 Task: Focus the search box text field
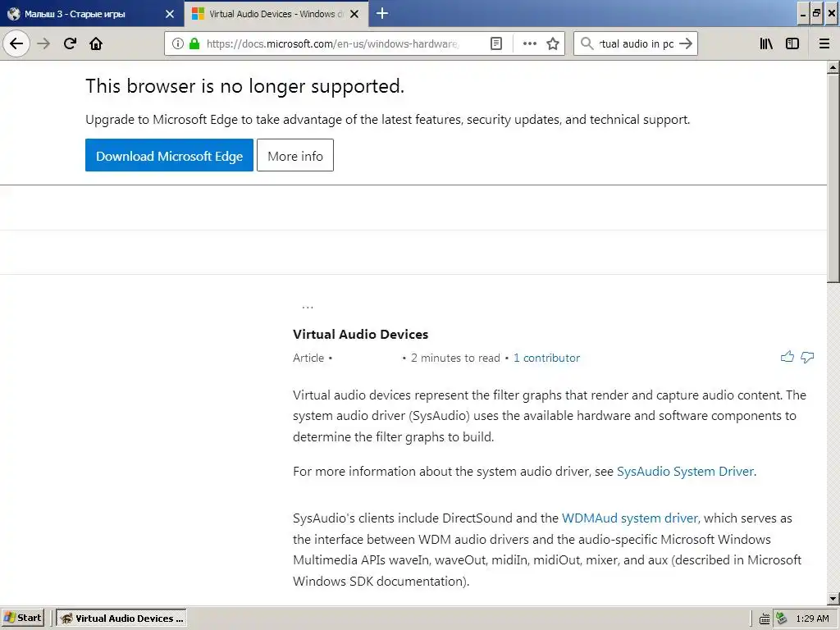pos(636,43)
